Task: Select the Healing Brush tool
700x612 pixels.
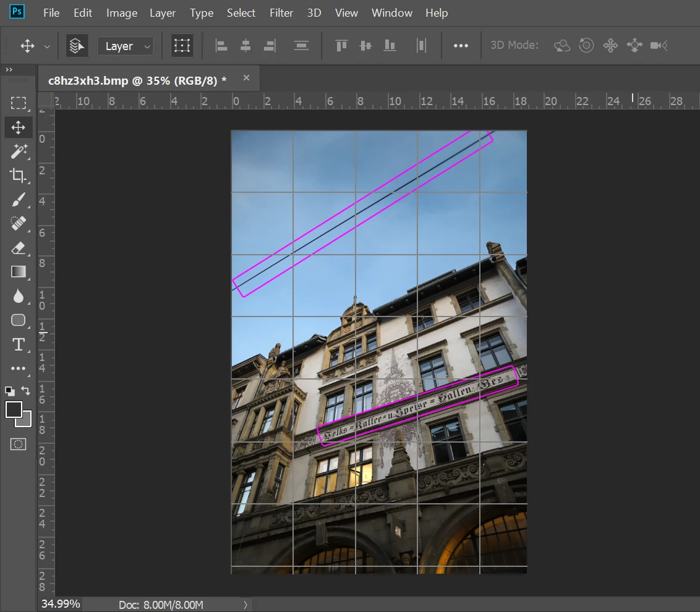Action: point(19,223)
